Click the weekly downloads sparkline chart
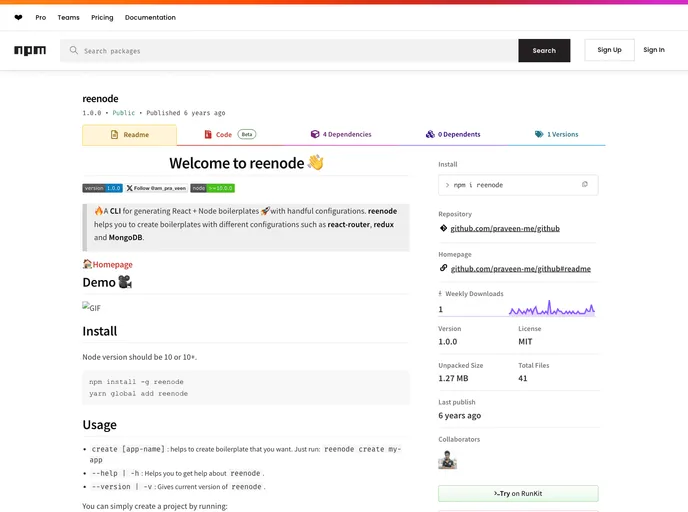 click(552, 308)
